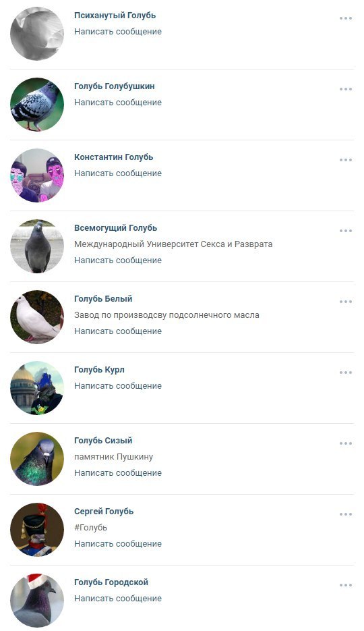Click Написать сообщение under Голубь Голубушкин

click(118, 102)
